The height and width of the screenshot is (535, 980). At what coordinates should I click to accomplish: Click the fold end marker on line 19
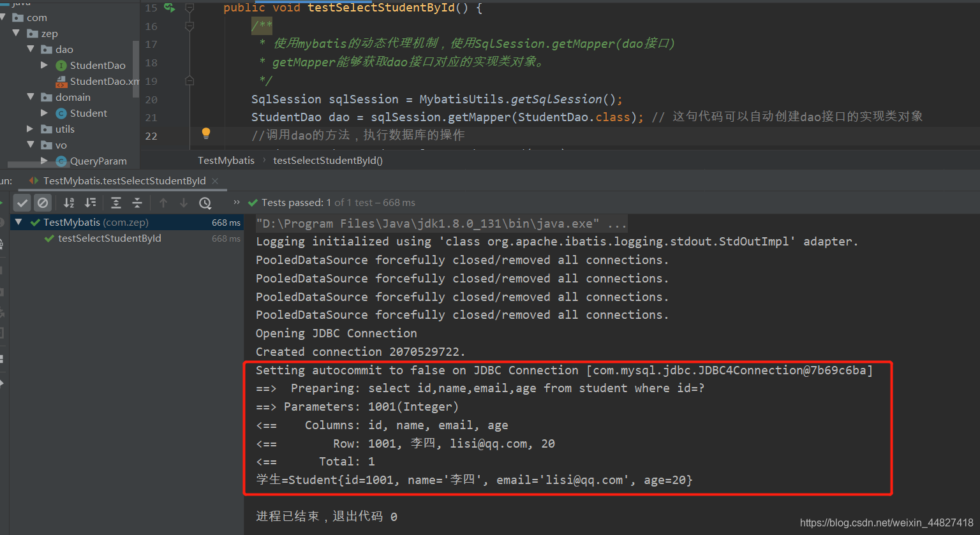[189, 81]
